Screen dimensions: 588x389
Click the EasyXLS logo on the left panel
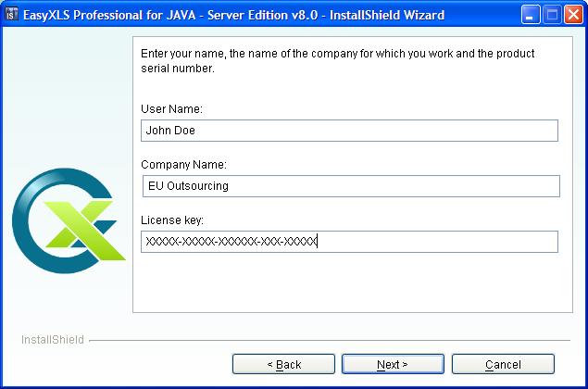click(x=68, y=218)
